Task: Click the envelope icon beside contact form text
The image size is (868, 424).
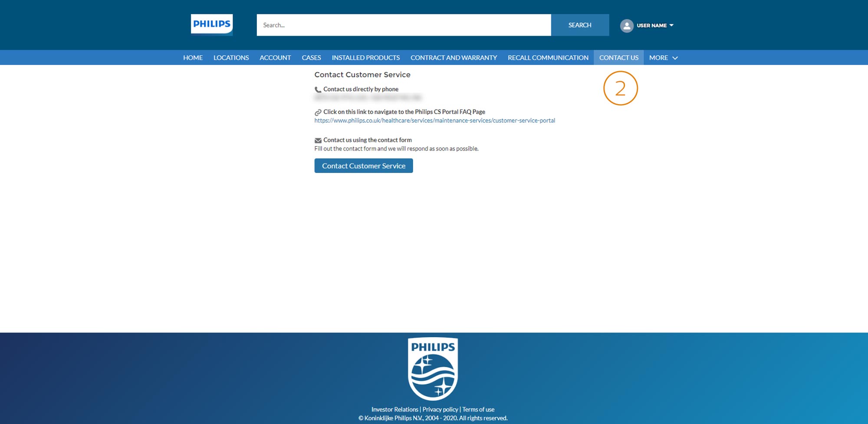Action: [x=318, y=140]
